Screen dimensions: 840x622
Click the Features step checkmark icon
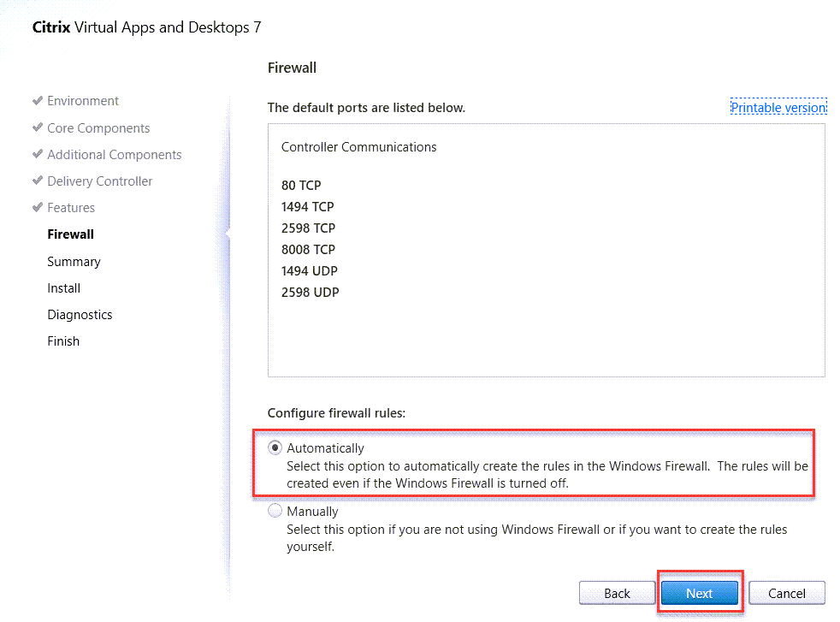[38, 207]
